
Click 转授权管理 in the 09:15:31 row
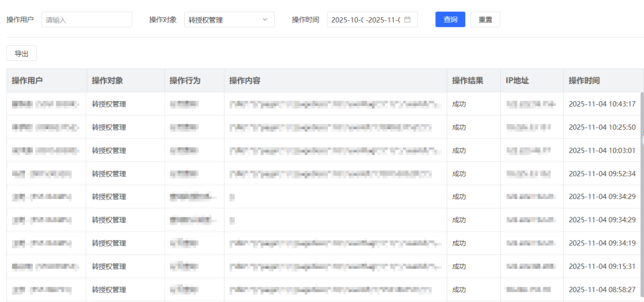(x=109, y=266)
